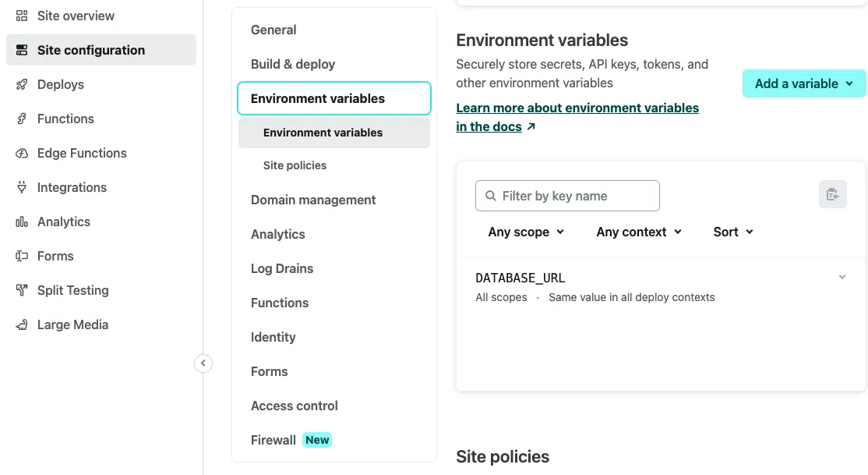The image size is (868, 475).
Task: Click the Large Media icon
Action: tap(22, 324)
